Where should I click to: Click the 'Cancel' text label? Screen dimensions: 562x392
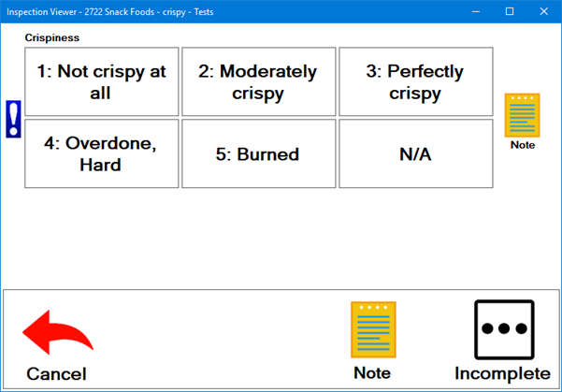(x=56, y=374)
